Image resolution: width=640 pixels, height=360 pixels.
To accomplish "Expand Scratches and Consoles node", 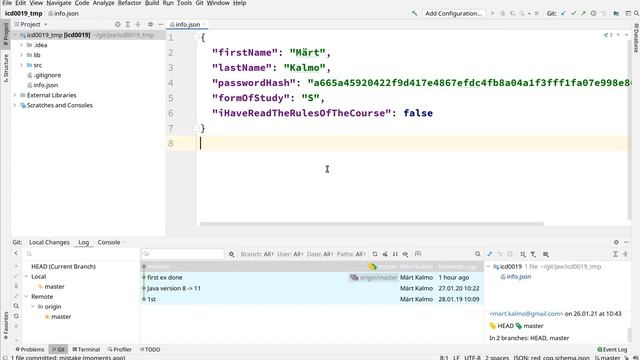I will click(15, 105).
